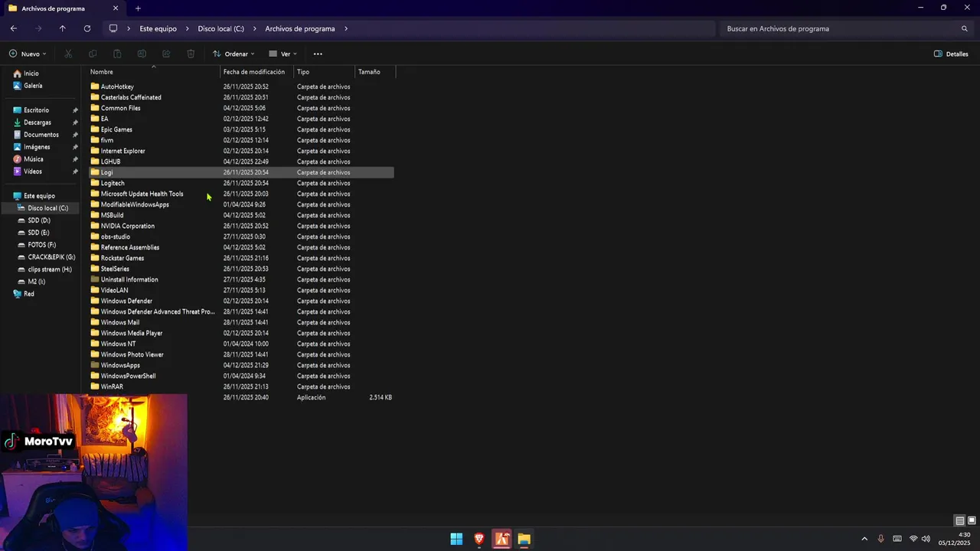Image resolution: width=980 pixels, height=551 pixels.
Task: Close the Archivos de programa tab
Action: (116, 8)
